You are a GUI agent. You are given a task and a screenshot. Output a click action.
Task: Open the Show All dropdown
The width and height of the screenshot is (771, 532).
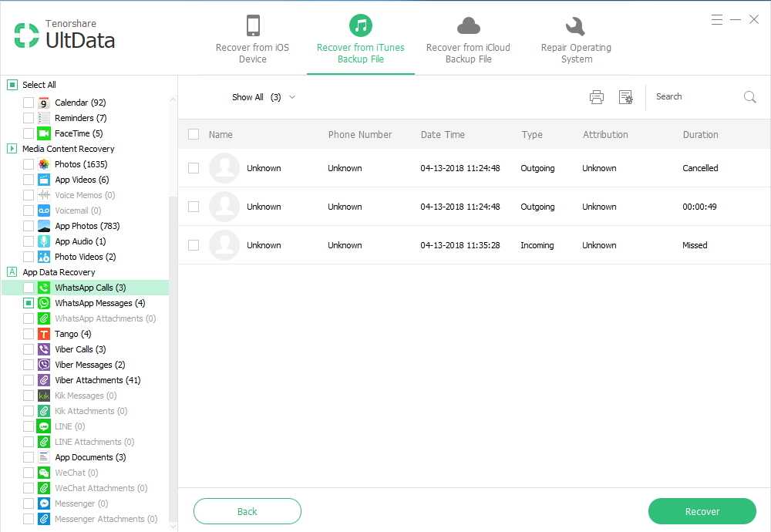tap(264, 97)
